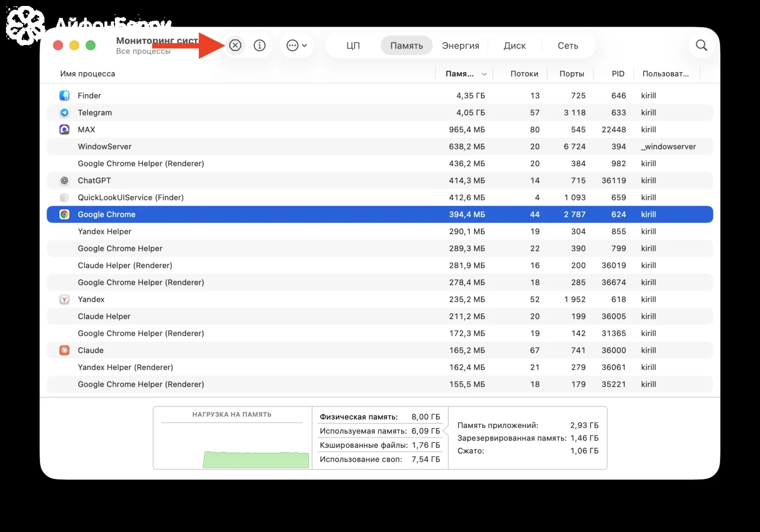Image resolution: width=760 pixels, height=532 pixels.
Task: Sort by the PID column header
Action: pos(618,74)
